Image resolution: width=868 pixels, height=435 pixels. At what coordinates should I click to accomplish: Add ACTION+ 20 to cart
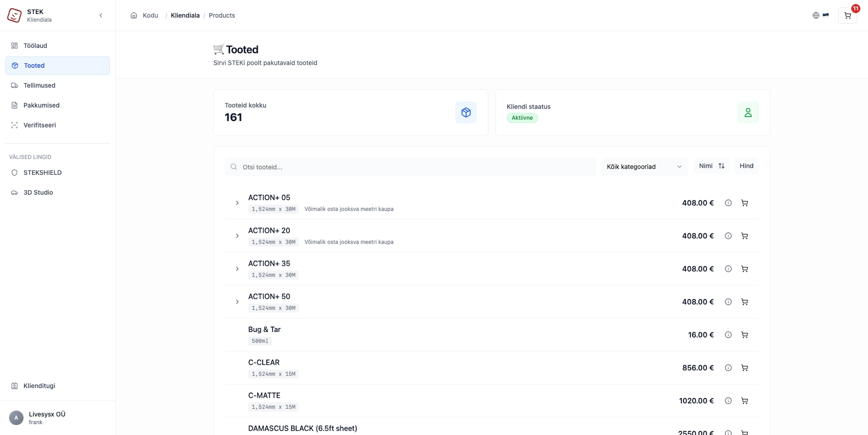point(745,236)
